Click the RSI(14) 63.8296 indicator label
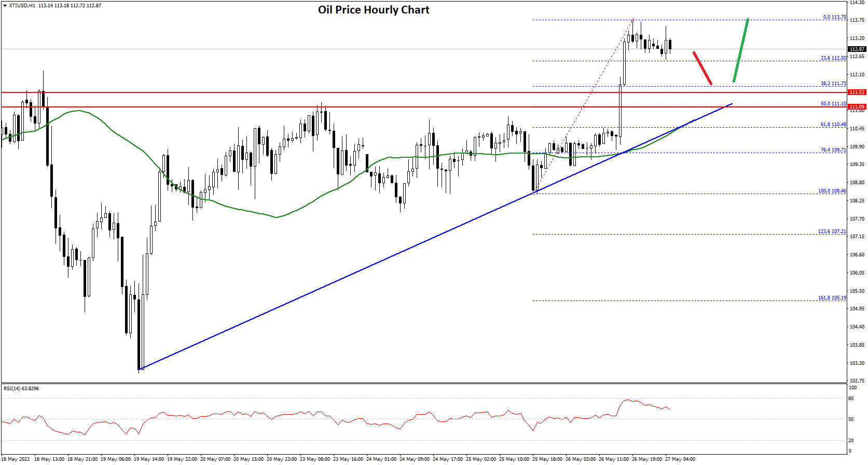 point(21,388)
